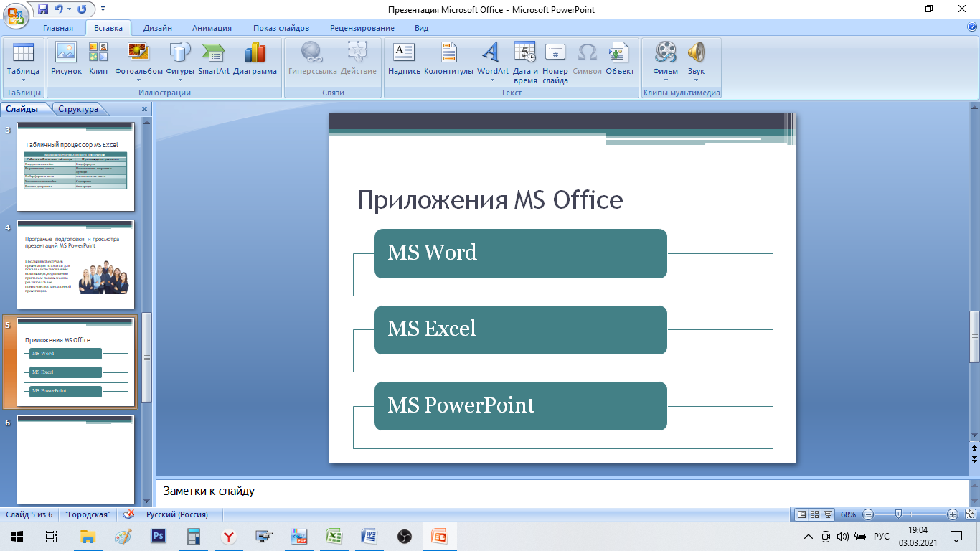Expand the Фигуры dropdown arrow
Image resolution: width=980 pixels, height=551 pixels.
pos(180,80)
